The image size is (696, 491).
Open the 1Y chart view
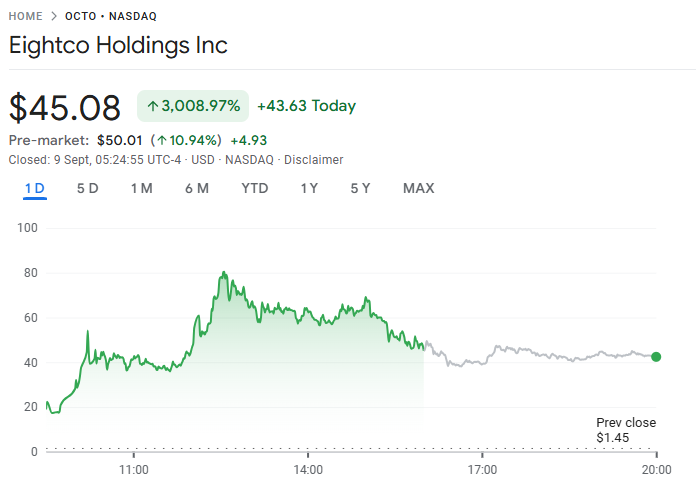click(310, 188)
